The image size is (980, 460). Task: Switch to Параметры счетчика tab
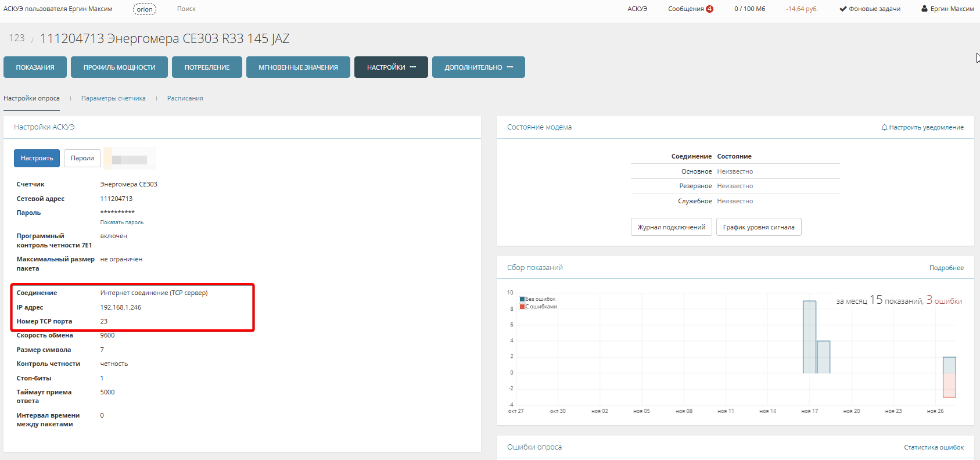pos(113,98)
